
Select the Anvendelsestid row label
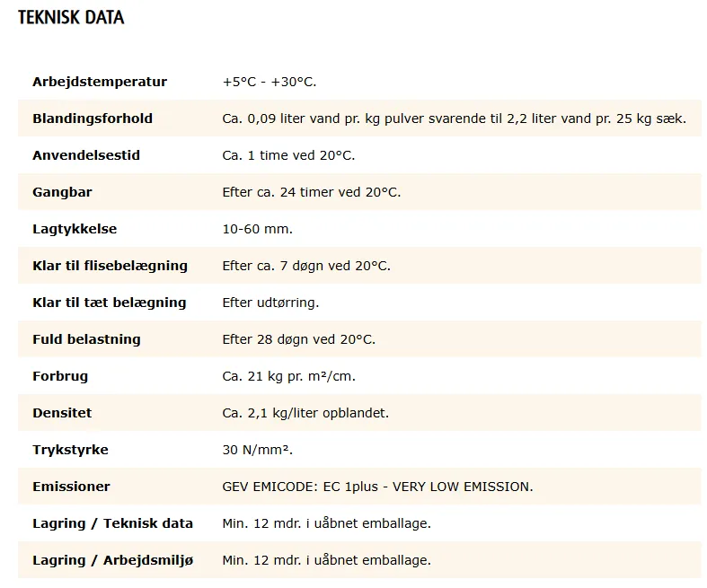(x=86, y=155)
